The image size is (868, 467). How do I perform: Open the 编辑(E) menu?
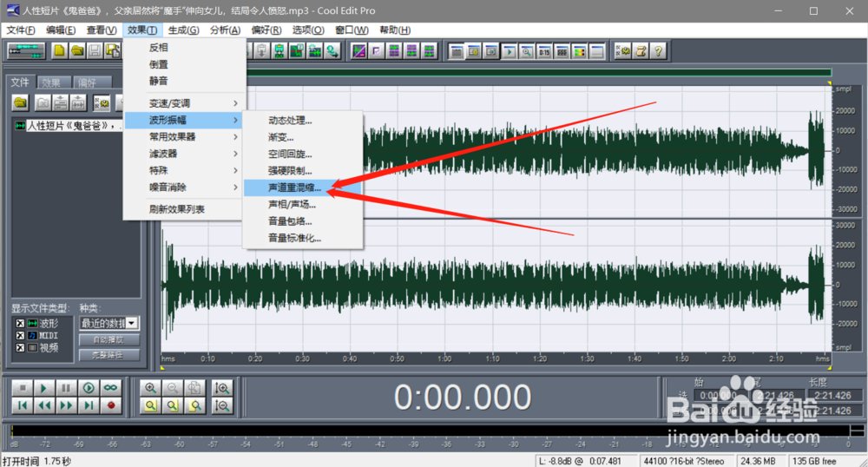[x=61, y=30]
